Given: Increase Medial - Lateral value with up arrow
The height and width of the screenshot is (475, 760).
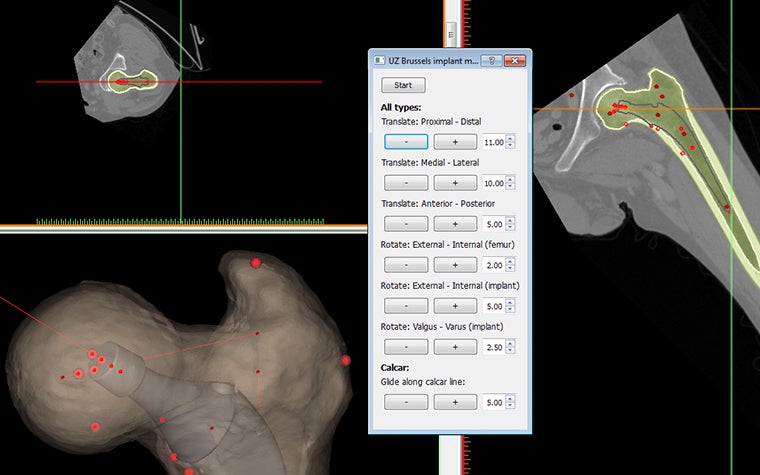Looking at the screenshot, I should (x=510, y=180).
